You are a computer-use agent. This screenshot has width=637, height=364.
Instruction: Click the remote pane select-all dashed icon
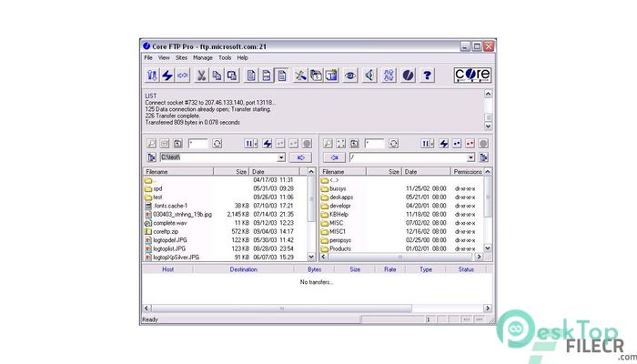[x=341, y=144]
